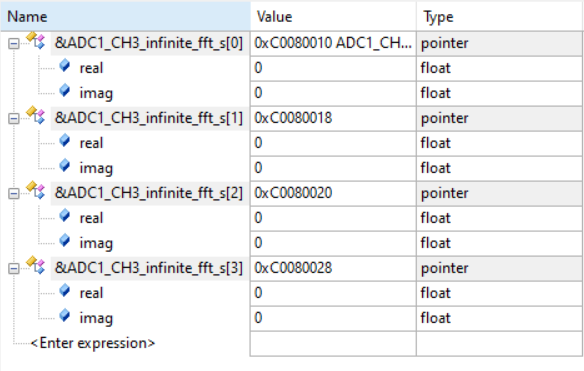Click the Enter expression field
This screenshot has height=371, width=584.
tap(93, 343)
